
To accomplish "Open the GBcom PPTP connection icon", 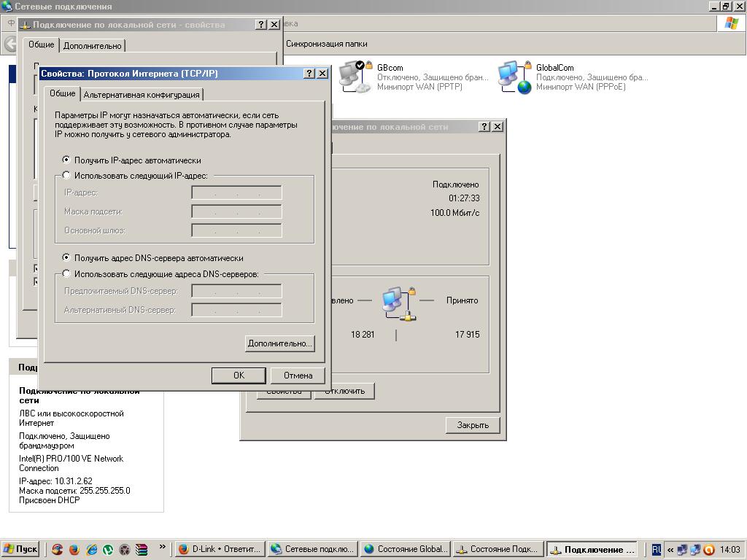I will pos(355,76).
